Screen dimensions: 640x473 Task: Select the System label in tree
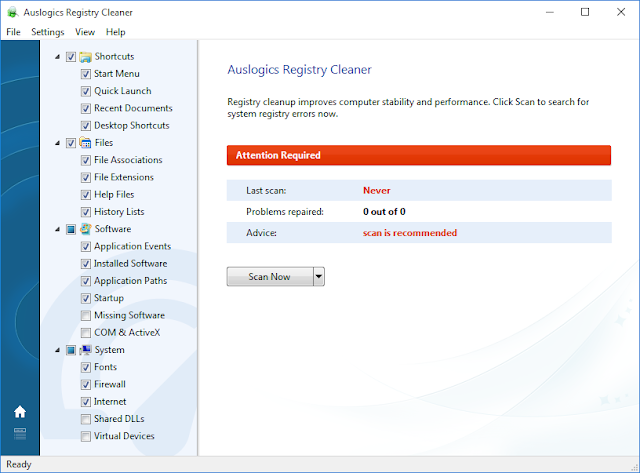109,350
